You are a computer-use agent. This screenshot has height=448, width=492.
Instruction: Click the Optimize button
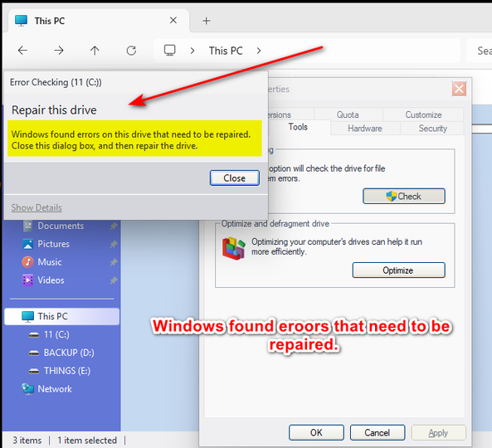398,270
